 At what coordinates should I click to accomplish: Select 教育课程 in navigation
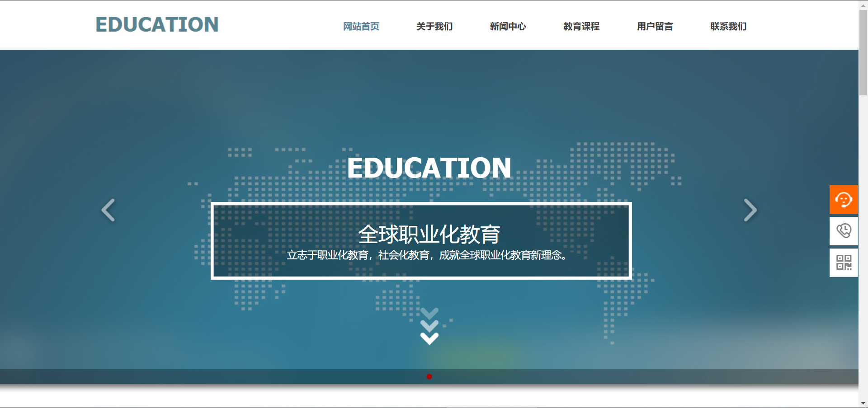581,27
